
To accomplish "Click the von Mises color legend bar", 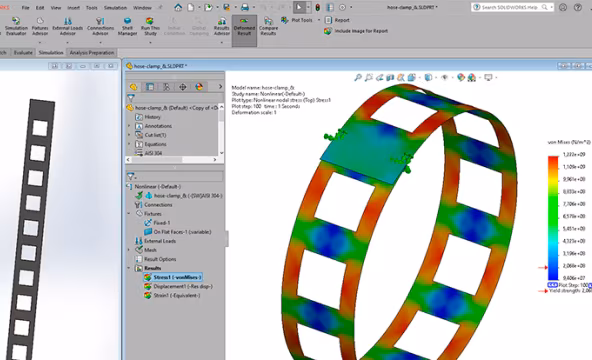I will click(x=553, y=218).
